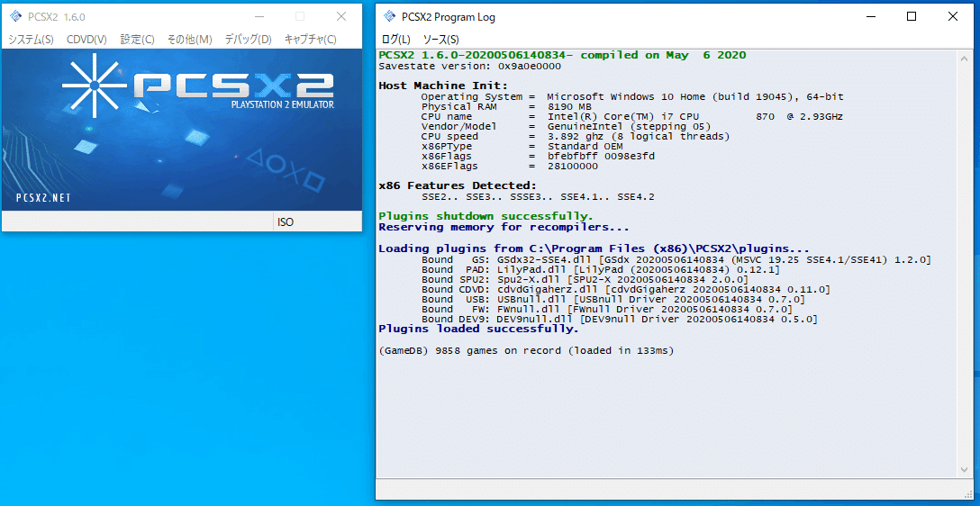The height and width of the screenshot is (506, 980).
Task: Click the 'Bound DEV9: DEV9null.dll' line
Action: click(620, 320)
